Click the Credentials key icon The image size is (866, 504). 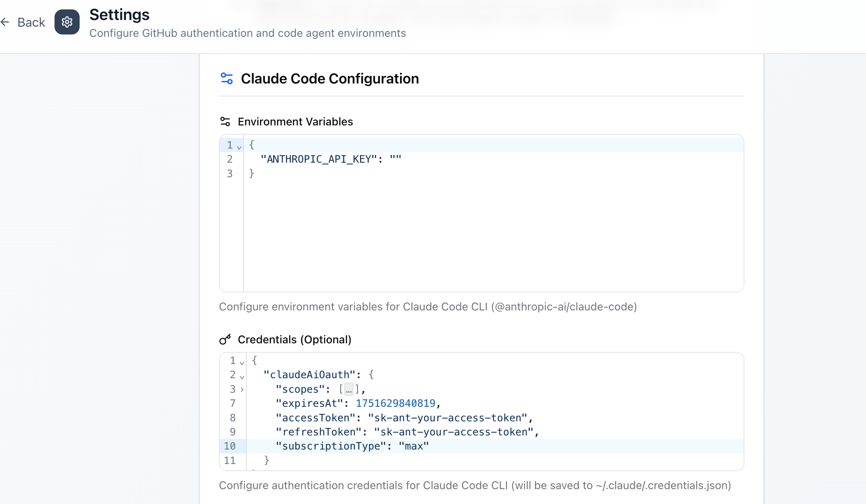(225, 339)
